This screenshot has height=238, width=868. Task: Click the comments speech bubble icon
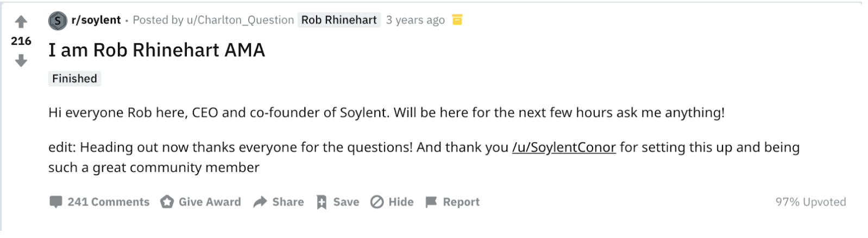(x=55, y=202)
